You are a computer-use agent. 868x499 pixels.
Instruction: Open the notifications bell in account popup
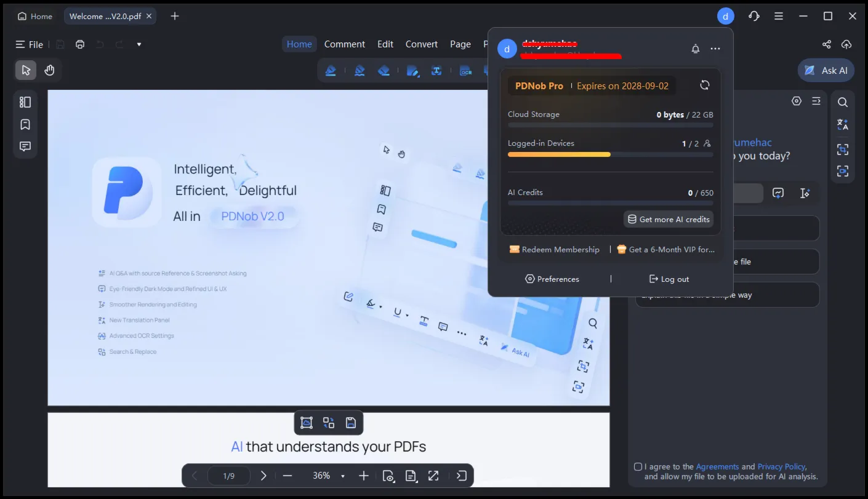(696, 49)
